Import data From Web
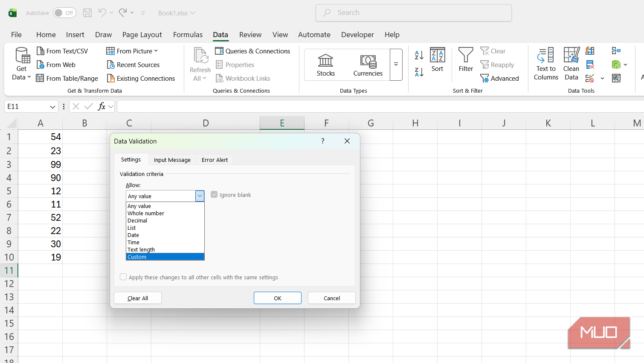The image size is (644, 363). pos(56,65)
